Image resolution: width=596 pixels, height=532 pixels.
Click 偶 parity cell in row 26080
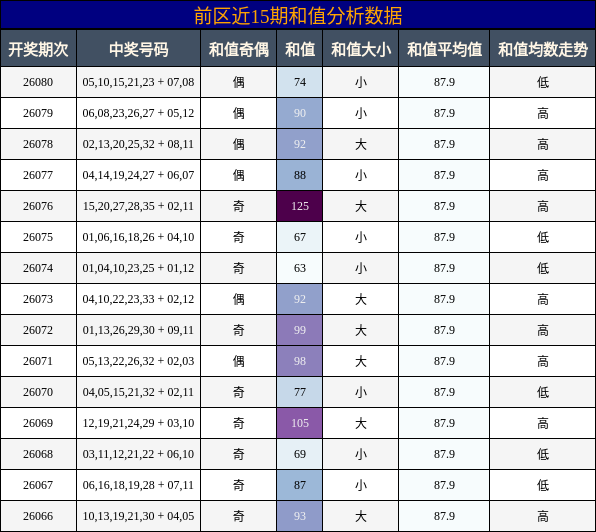pyautogui.click(x=238, y=82)
